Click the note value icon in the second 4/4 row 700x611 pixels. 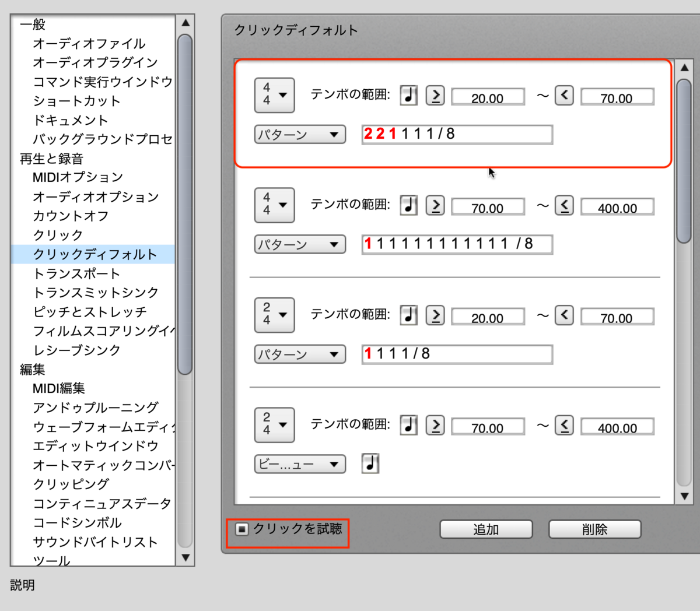pyautogui.click(x=408, y=205)
